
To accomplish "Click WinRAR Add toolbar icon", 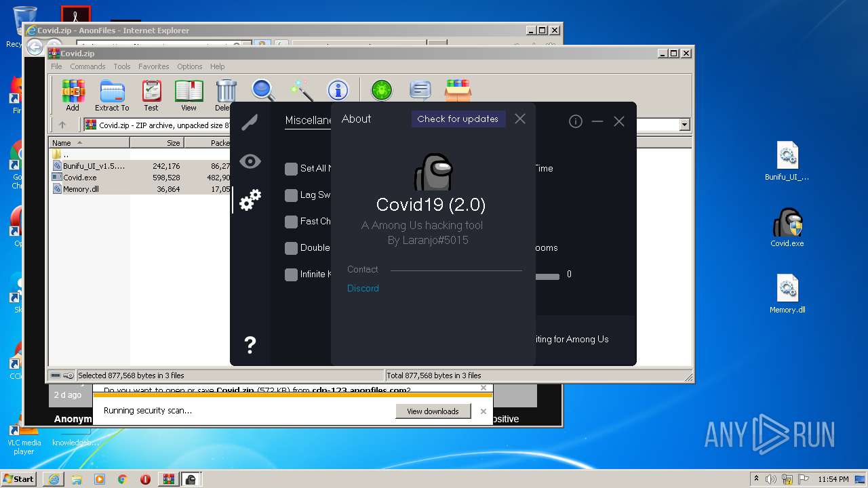I will [73, 96].
